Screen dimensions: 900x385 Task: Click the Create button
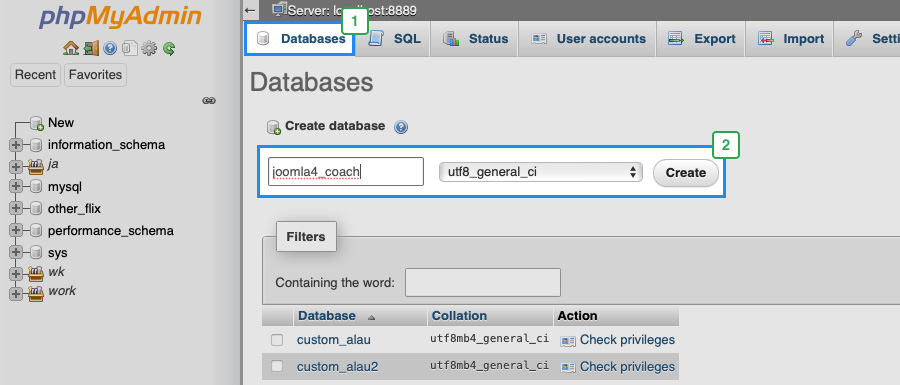coord(686,173)
